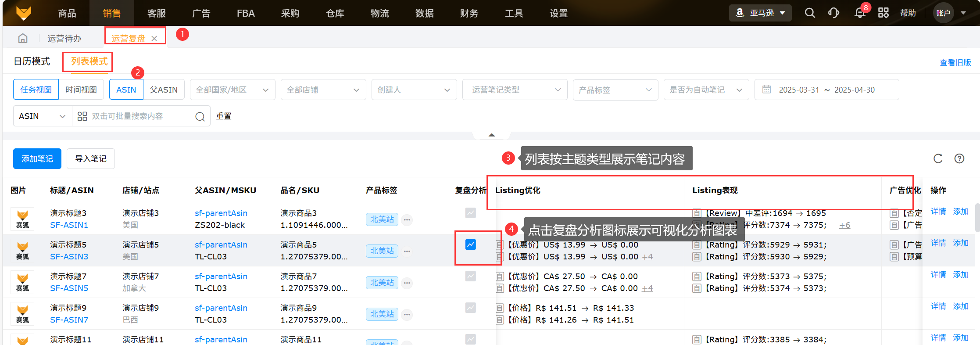Screen dimensions: 980x345
Task: Collapse the filter panel with up arrow
Action: [492, 135]
